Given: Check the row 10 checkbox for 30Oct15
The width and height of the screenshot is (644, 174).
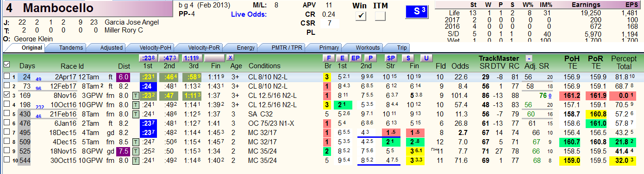Looking at the screenshot, I should coord(6,160).
